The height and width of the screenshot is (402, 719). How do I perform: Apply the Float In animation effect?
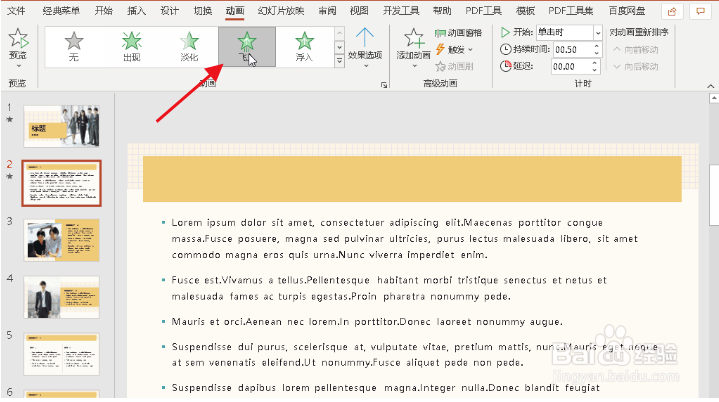click(x=304, y=47)
